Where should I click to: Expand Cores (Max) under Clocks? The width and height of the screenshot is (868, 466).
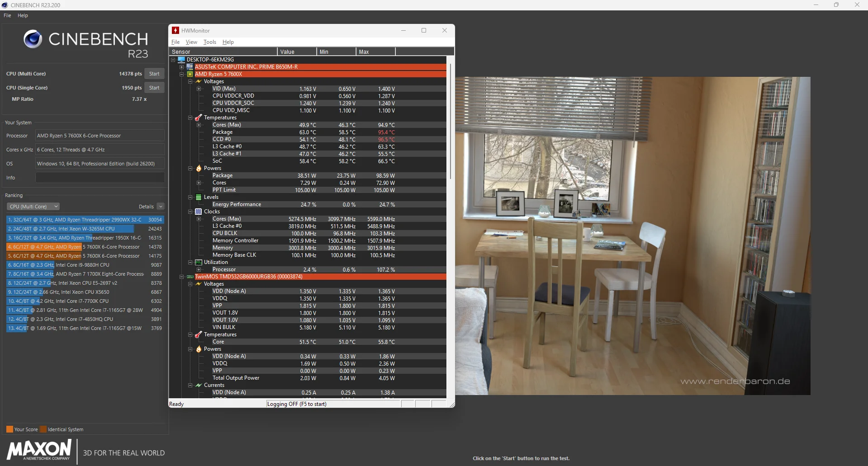[199, 219]
